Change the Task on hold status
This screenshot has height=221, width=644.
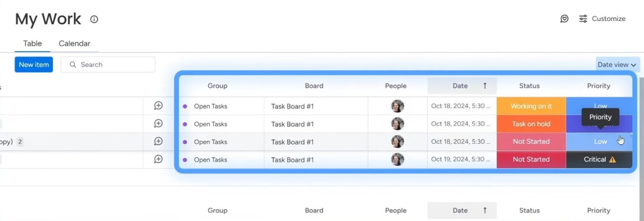point(531,124)
